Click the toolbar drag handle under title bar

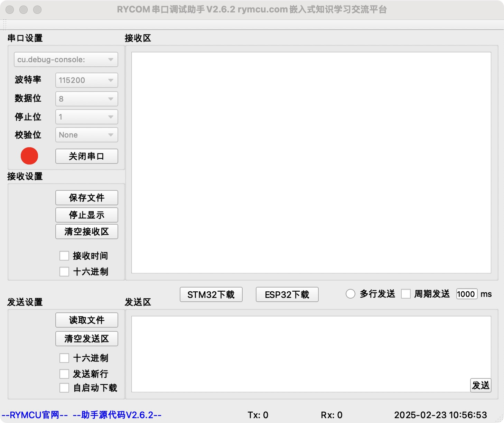pos(5,25)
